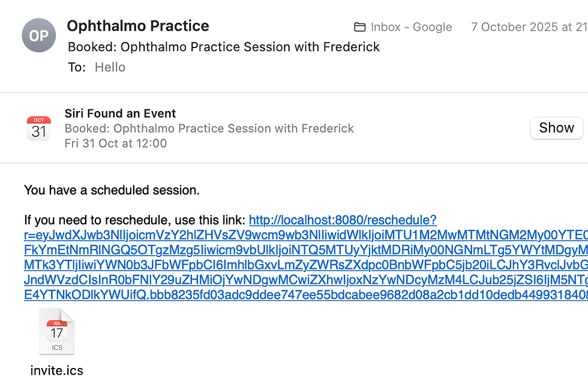
Task: Click the ICS calendar page thumbnail showing Jul 17
Action: (x=56, y=331)
